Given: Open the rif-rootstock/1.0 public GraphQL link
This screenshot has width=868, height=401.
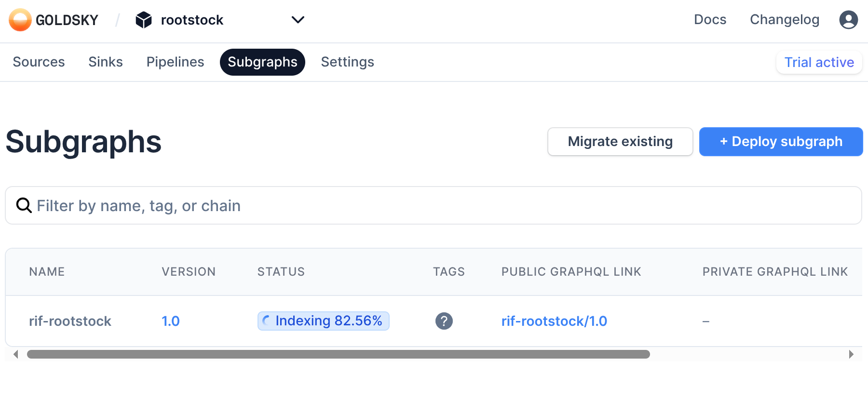Looking at the screenshot, I should click(554, 321).
